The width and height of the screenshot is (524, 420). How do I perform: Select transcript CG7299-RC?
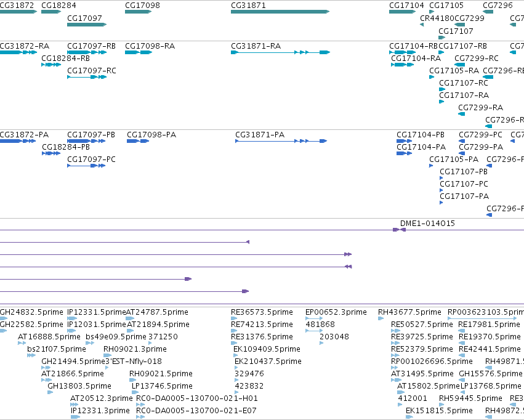click(x=459, y=65)
